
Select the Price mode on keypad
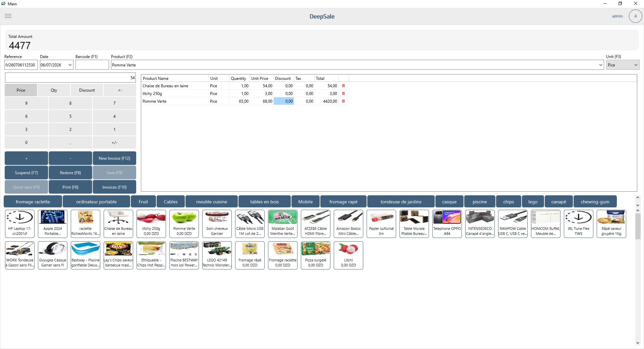(21, 90)
